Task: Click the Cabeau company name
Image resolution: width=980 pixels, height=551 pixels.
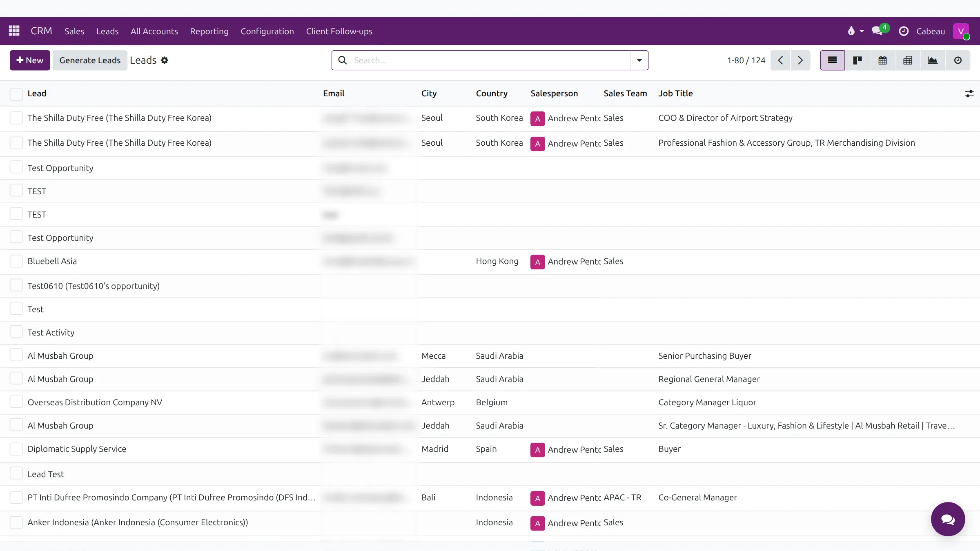Action: click(x=931, y=31)
